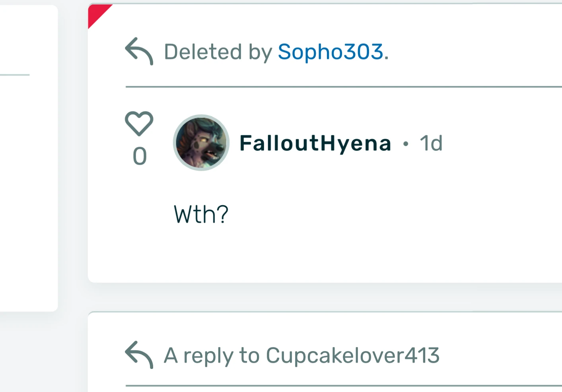Open Sopho303's profile link
Viewport: 562px width, 392px height.
tap(331, 52)
